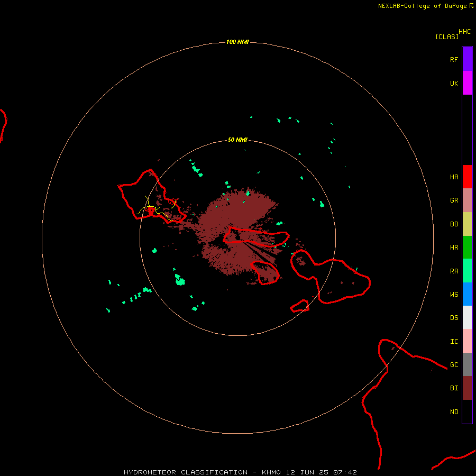This screenshot has width=476, height=476.
Task: Select the GR legend color block
Action: tap(467, 200)
